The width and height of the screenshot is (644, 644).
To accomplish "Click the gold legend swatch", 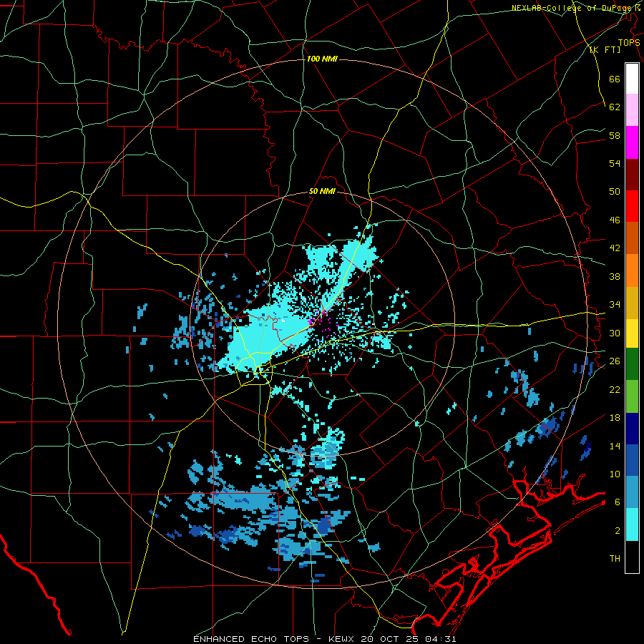I will [632, 302].
